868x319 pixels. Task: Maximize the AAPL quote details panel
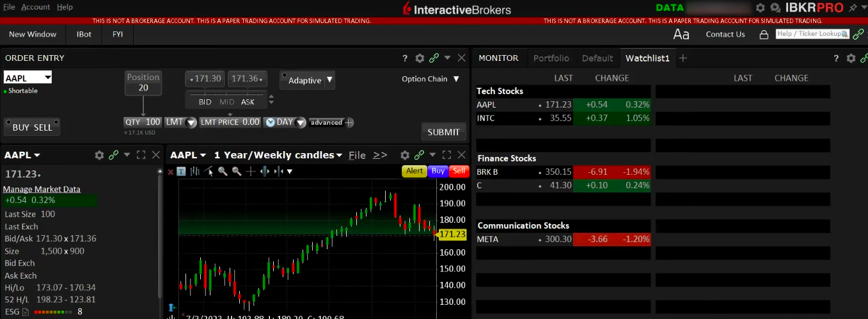coord(141,155)
